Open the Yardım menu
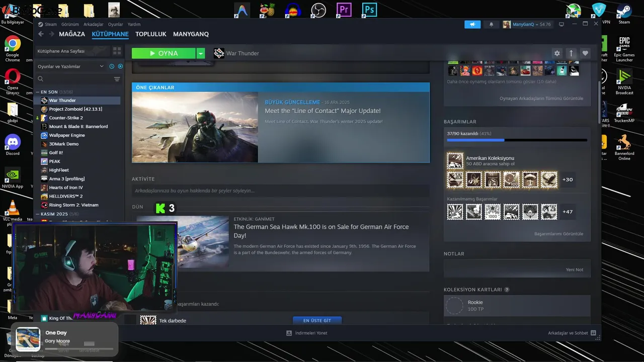This screenshot has width=644, height=362. [x=134, y=24]
